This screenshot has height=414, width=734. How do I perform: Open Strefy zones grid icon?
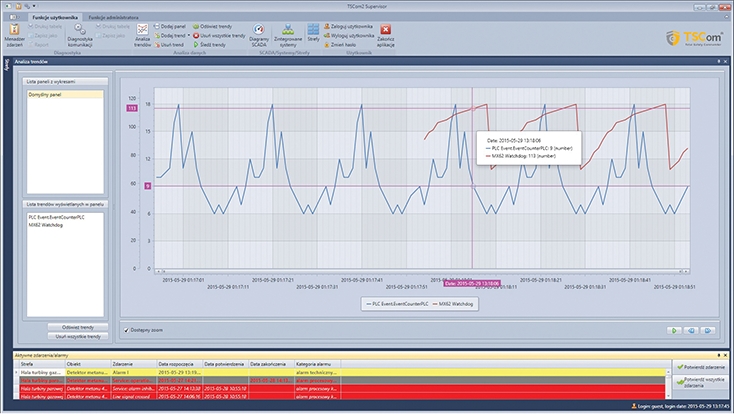click(x=313, y=30)
